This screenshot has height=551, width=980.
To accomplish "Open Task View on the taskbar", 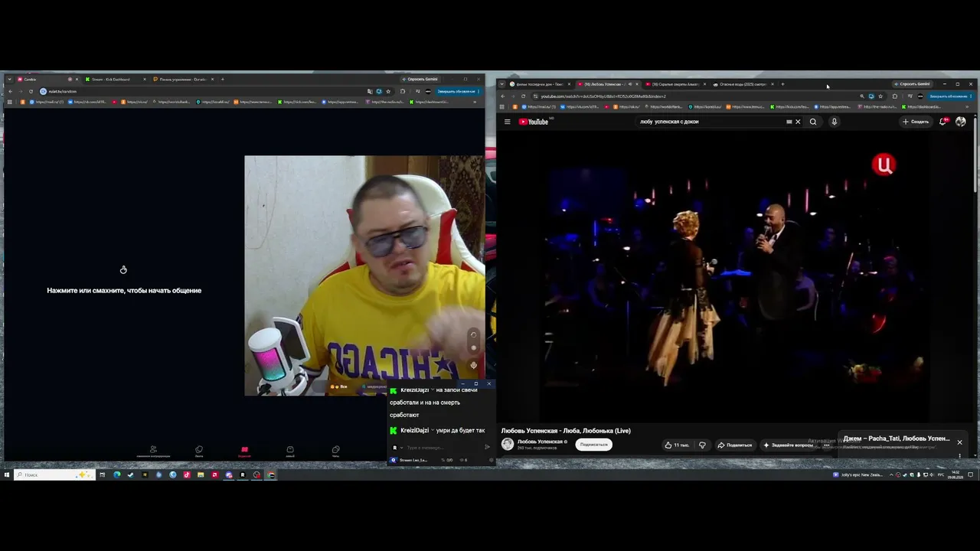I will tap(102, 474).
